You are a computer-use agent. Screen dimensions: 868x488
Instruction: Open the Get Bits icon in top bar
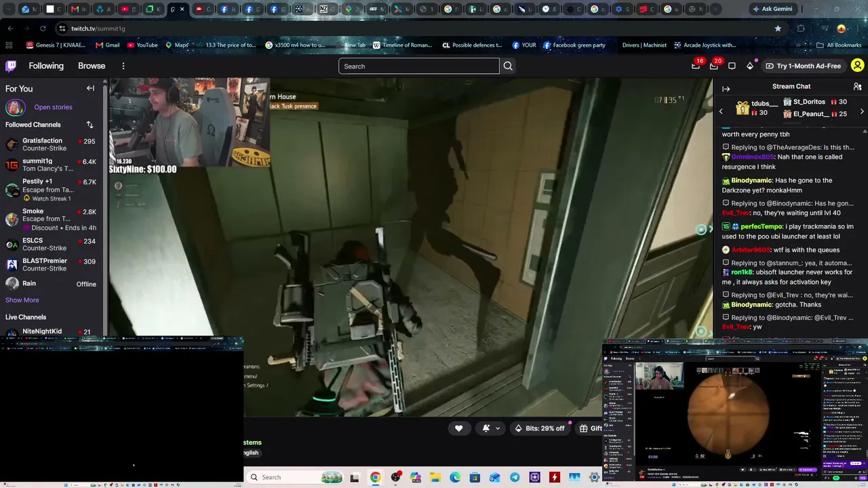click(750, 66)
